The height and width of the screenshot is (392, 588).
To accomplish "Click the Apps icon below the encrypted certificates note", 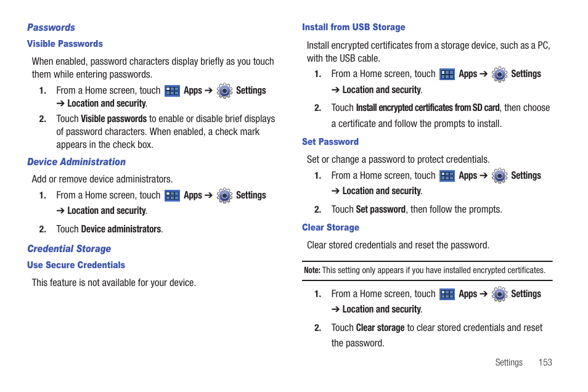I will (x=447, y=294).
